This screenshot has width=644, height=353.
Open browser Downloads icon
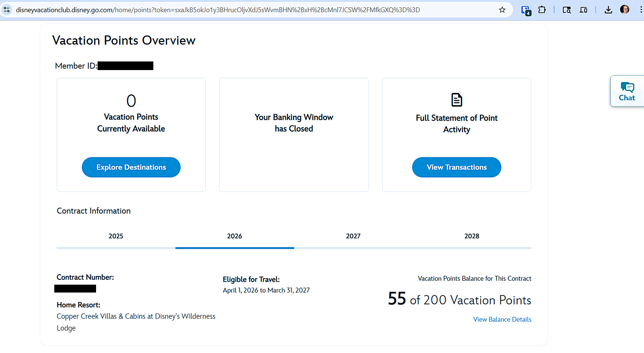coord(608,10)
